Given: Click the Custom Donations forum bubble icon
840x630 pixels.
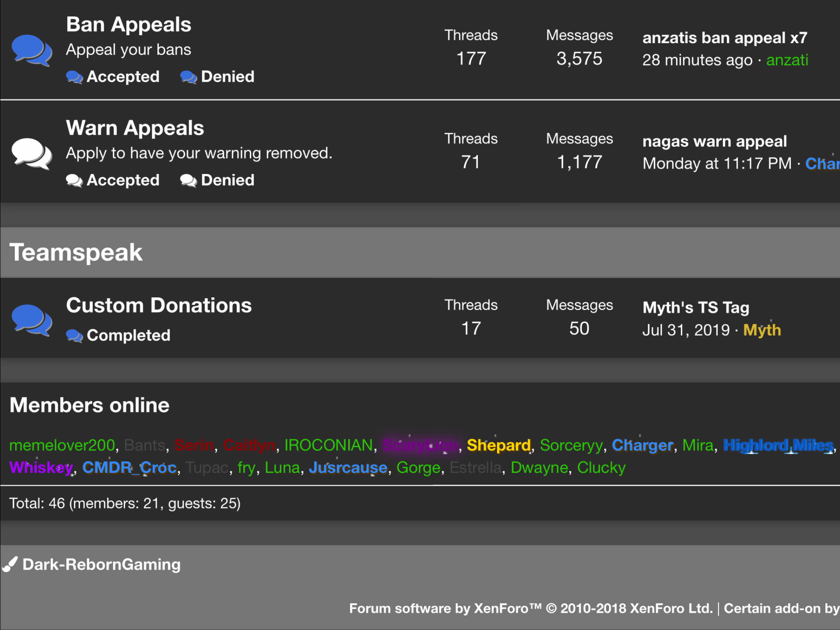Looking at the screenshot, I should (32, 320).
